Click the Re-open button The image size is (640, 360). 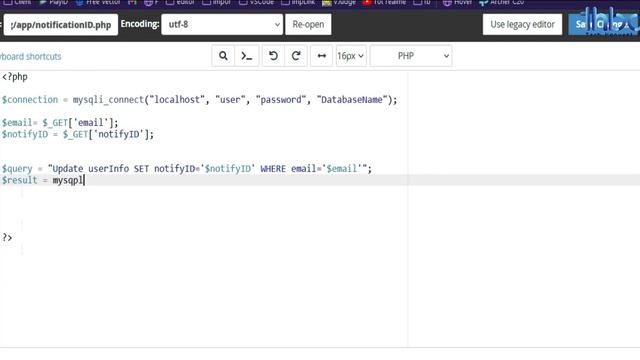pyautogui.click(x=308, y=24)
